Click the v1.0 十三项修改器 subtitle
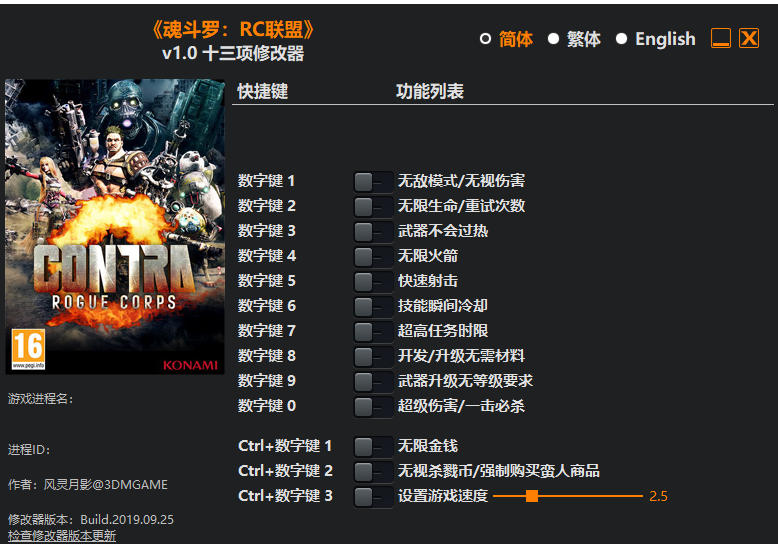 tap(233, 54)
